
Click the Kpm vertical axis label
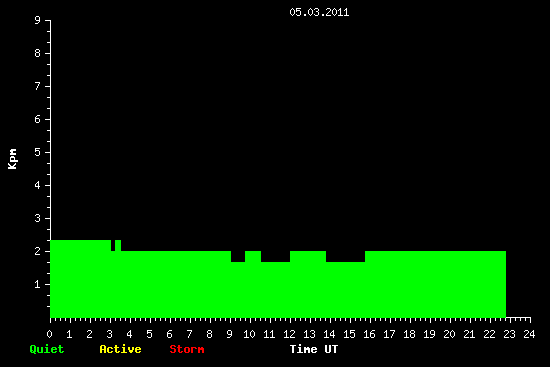(x=12, y=159)
